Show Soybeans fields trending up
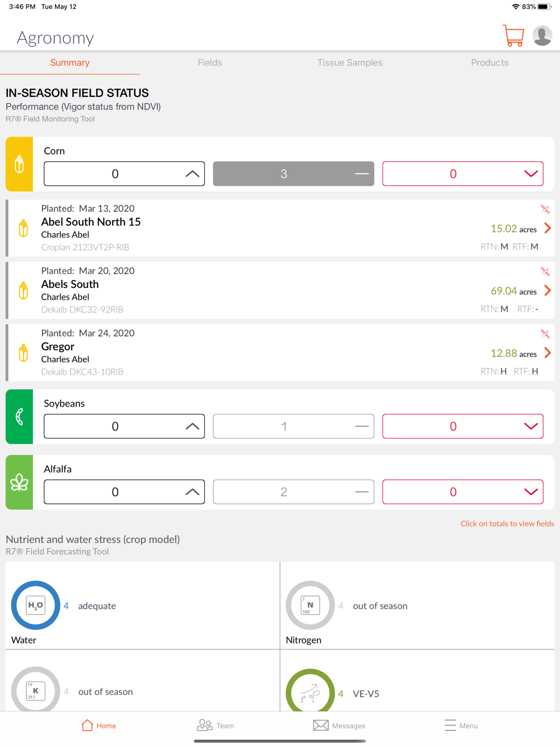The height and width of the screenshot is (747, 560). (124, 426)
